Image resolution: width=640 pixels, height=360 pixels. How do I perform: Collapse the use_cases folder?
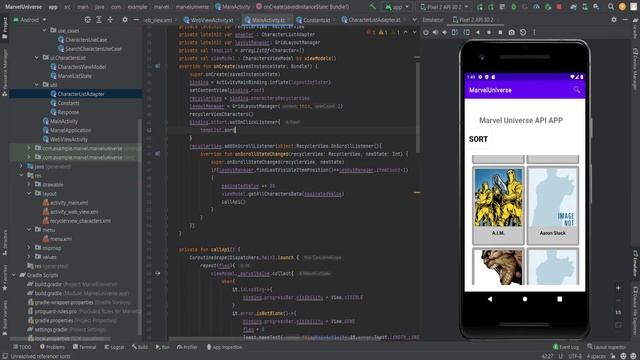coord(44,31)
